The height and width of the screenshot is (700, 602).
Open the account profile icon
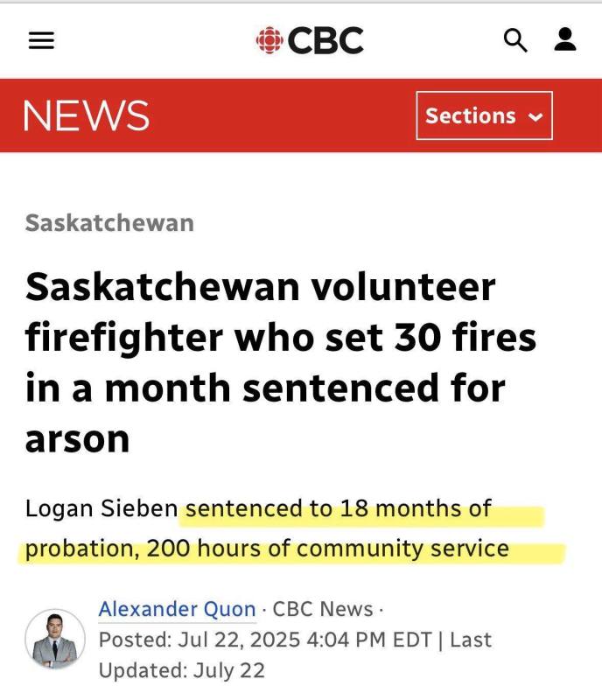pos(565,39)
